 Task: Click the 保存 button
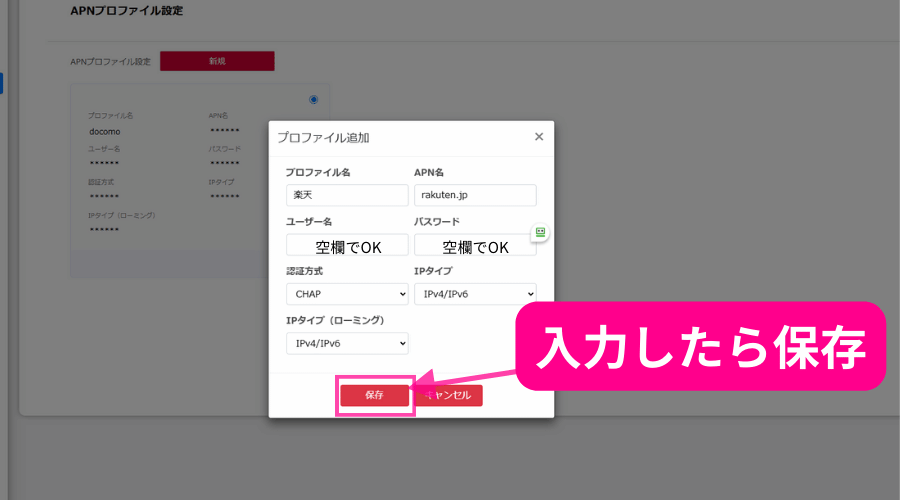coord(374,395)
